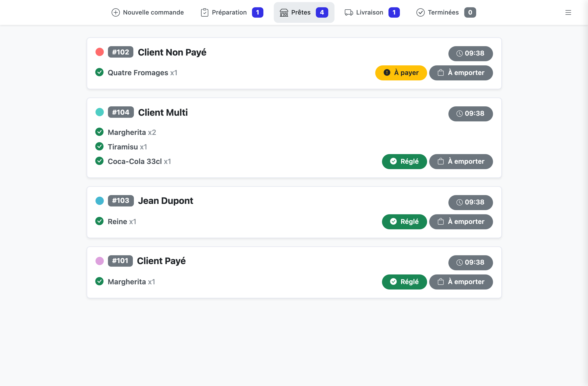Image resolution: width=588 pixels, height=386 pixels.
Task: Click the item text Reine x1
Action: coord(122,222)
